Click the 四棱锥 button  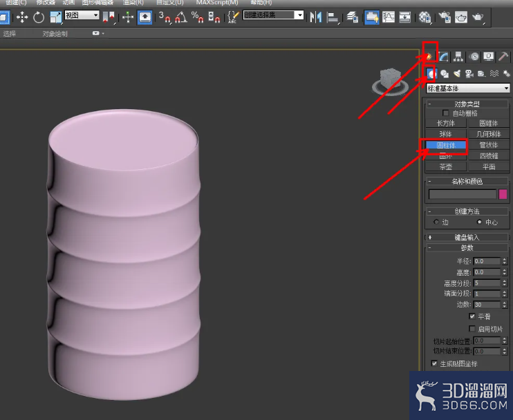(489, 156)
